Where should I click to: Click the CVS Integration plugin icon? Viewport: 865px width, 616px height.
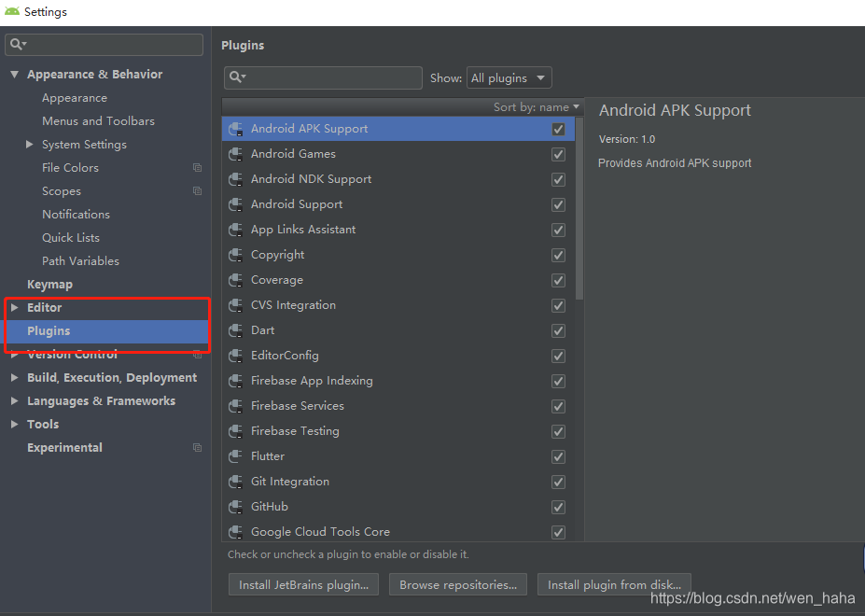coord(235,305)
